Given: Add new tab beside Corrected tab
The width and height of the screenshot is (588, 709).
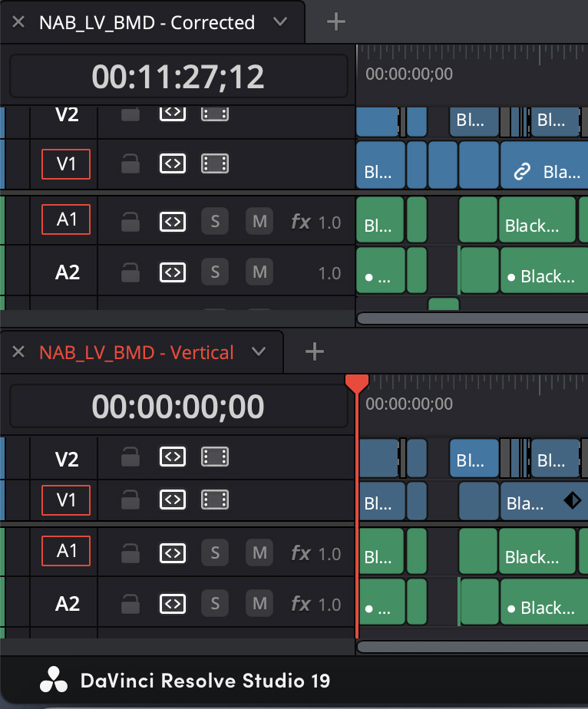Looking at the screenshot, I should coord(335,21).
